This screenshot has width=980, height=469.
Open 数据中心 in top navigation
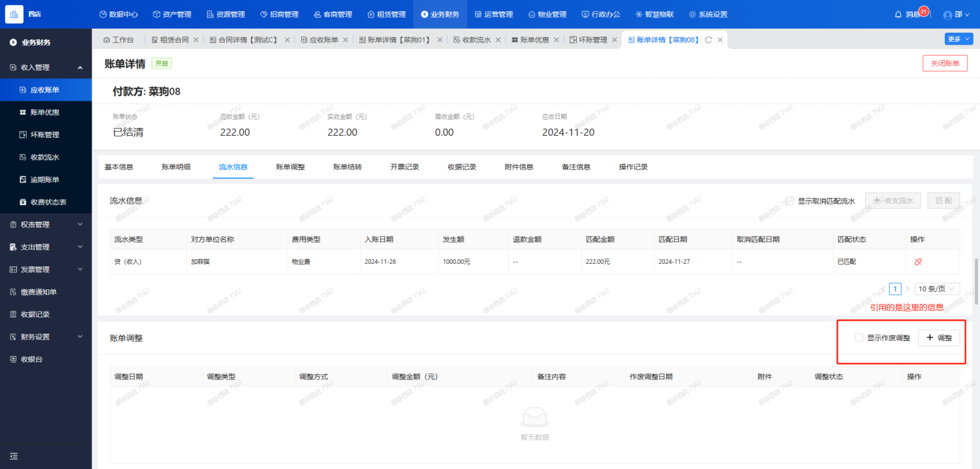coord(118,14)
